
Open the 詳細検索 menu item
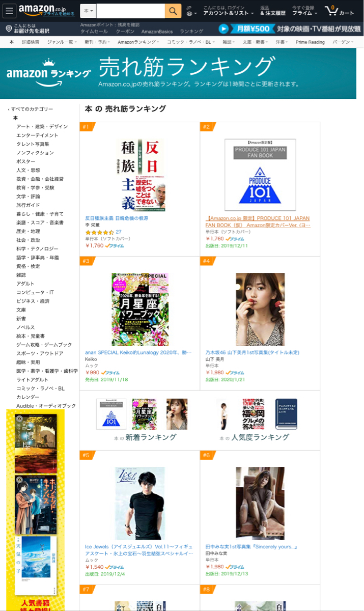[31, 42]
